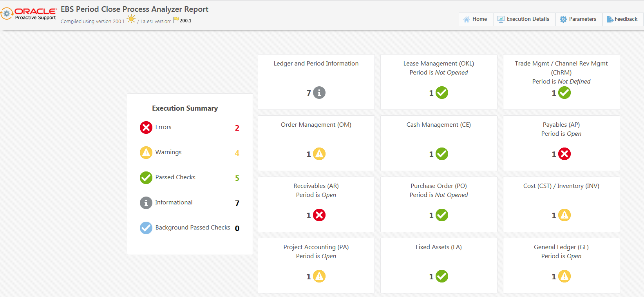Click the warning icon in General Ledger tile
644x297 pixels.
564,276
